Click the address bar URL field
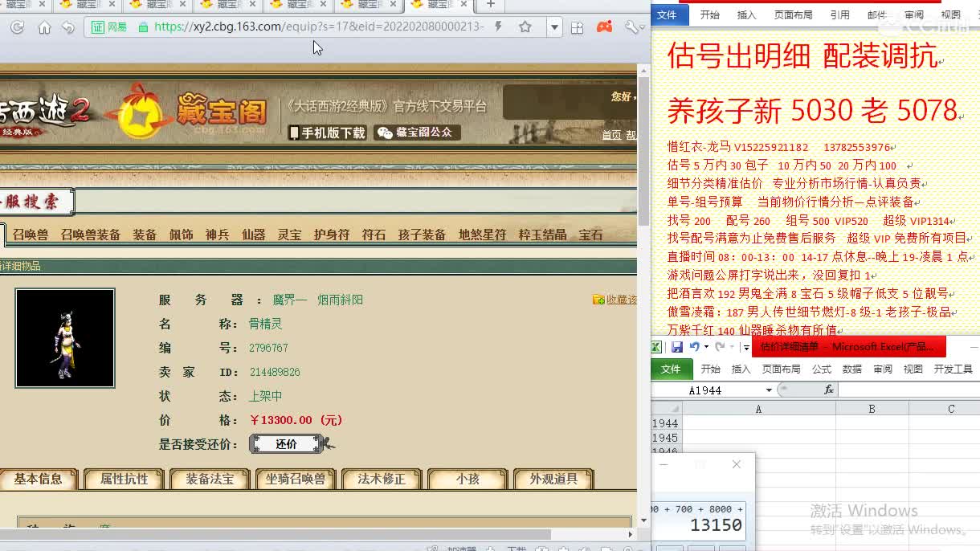Screen dimensions: 980x551 point(319,27)
